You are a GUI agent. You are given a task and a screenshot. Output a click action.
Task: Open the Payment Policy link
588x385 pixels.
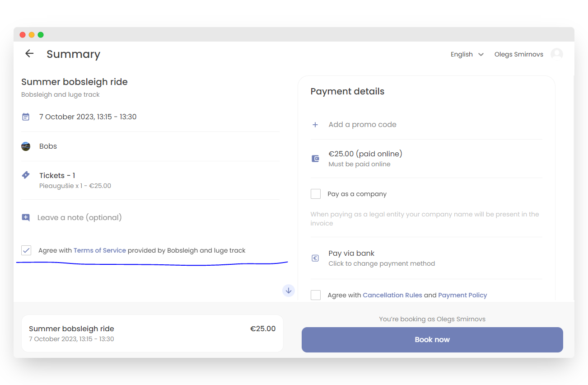coord(462,295)
